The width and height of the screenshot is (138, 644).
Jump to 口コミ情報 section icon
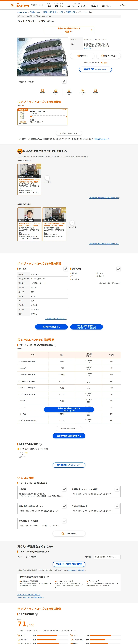pyautogui.click(x=82, y=92)
